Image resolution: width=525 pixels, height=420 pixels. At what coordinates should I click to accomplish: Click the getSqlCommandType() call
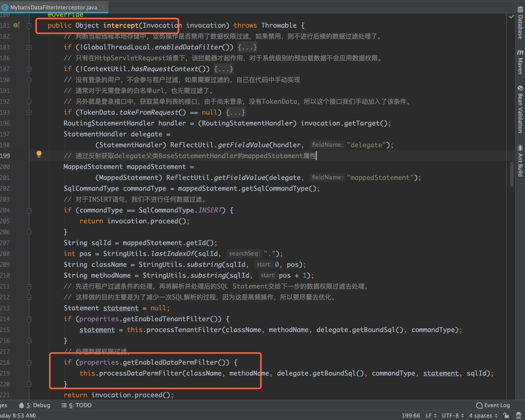(279, 189)
